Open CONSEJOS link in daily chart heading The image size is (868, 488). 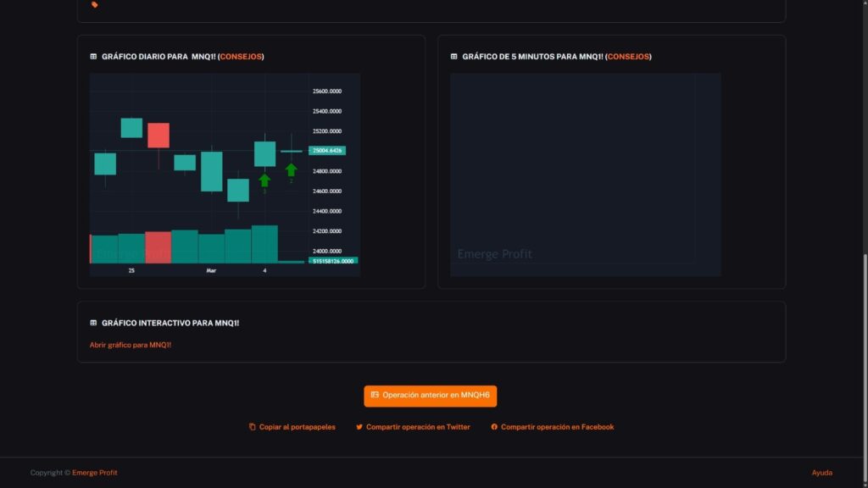241,57
